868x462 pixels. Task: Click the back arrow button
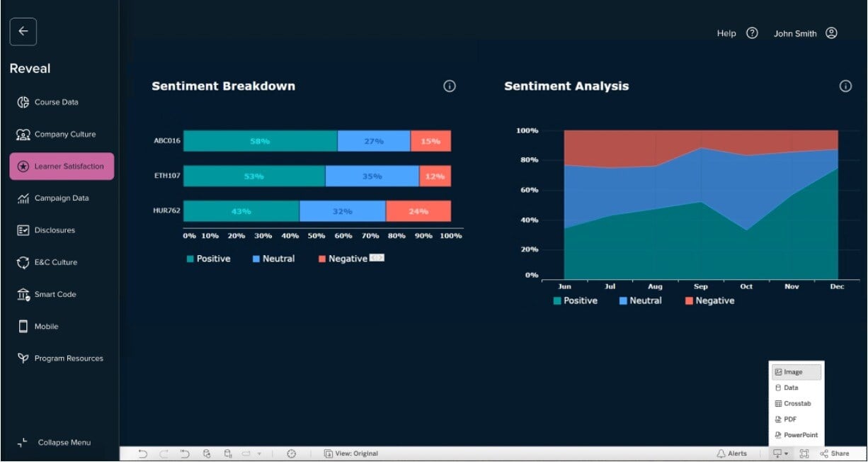pos(23,31)
